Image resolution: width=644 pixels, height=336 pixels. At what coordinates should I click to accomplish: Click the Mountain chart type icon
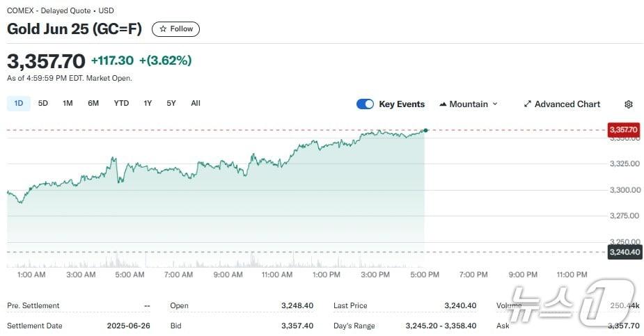click(x=443, y=104)
